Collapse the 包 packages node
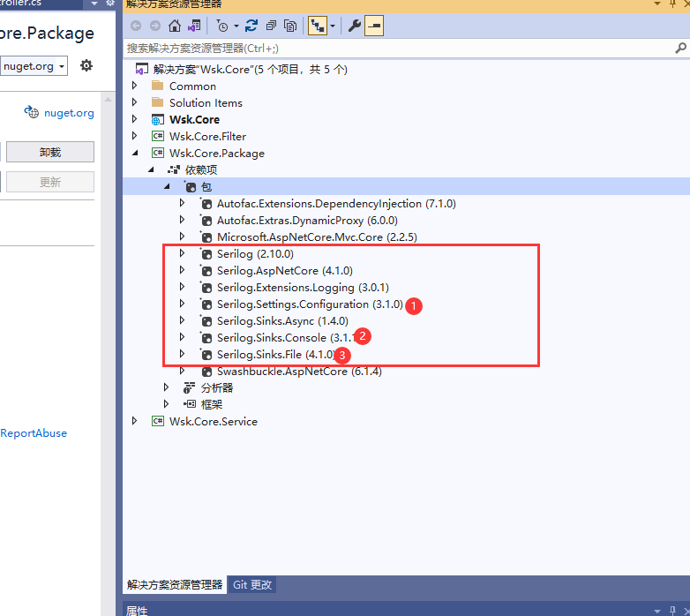690x616 pixels. point(167,186)
